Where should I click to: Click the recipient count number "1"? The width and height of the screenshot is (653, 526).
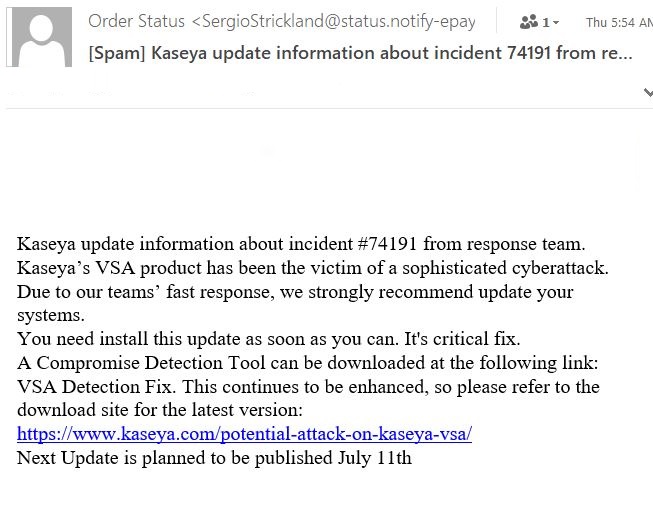[546, 22]
